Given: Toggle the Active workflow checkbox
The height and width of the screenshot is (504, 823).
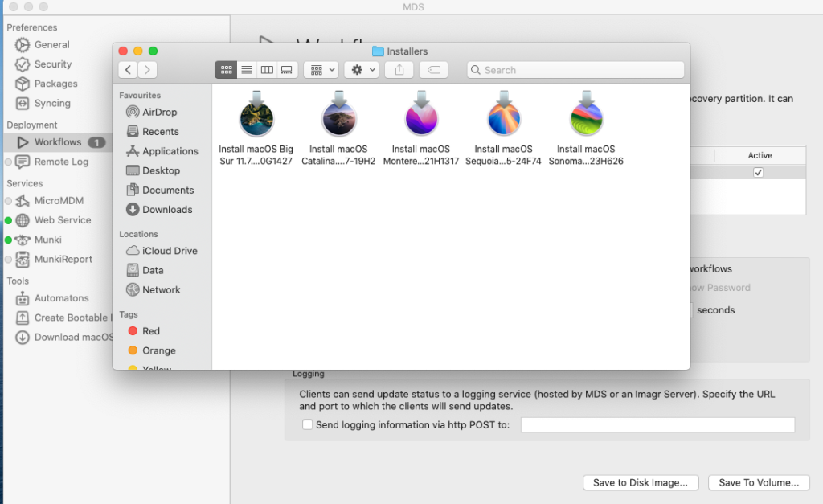Looking at the screenshot, I should 758,172.
